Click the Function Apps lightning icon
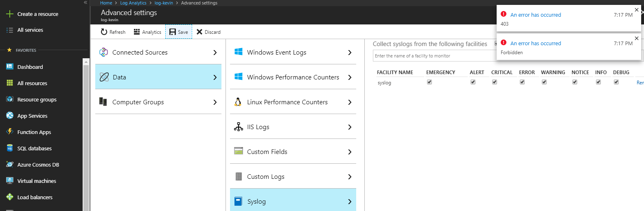This screenshot has height=211, width=644. tap(10, 132)
